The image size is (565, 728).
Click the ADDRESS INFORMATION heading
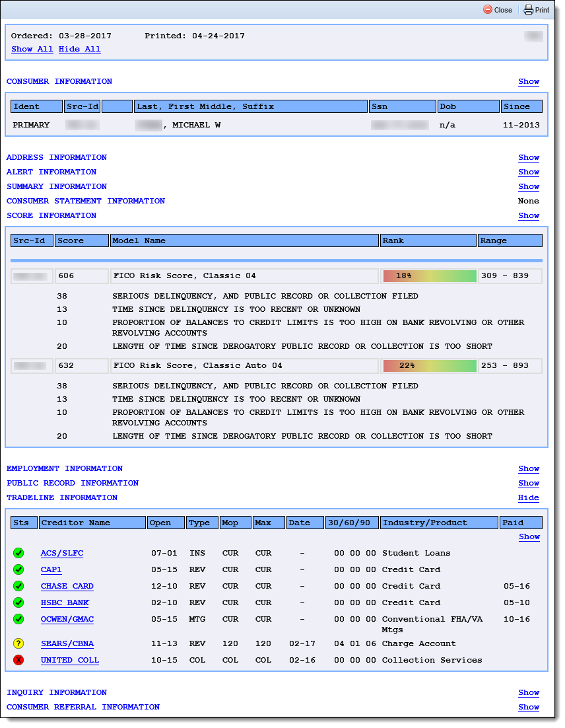pos(57,157)
